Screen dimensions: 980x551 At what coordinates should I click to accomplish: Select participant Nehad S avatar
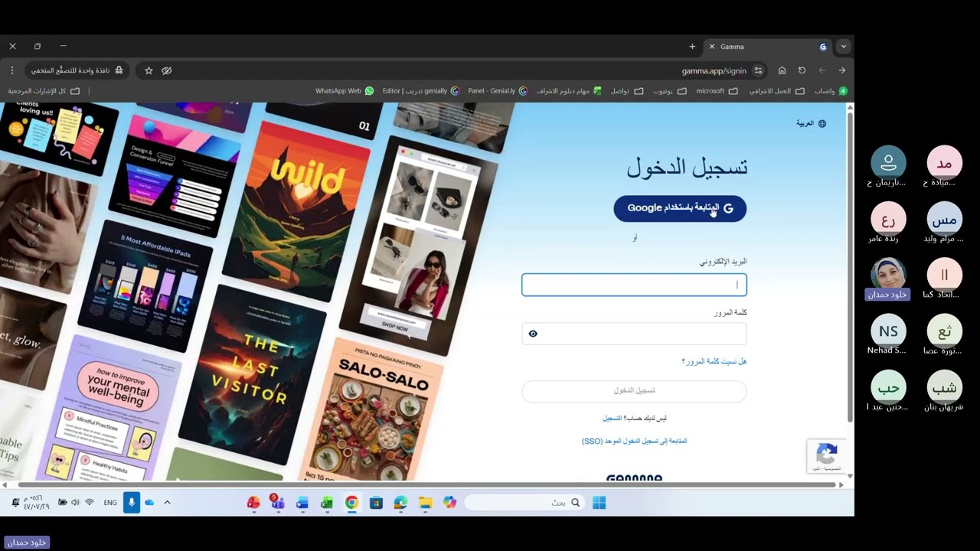click(888, 331)
